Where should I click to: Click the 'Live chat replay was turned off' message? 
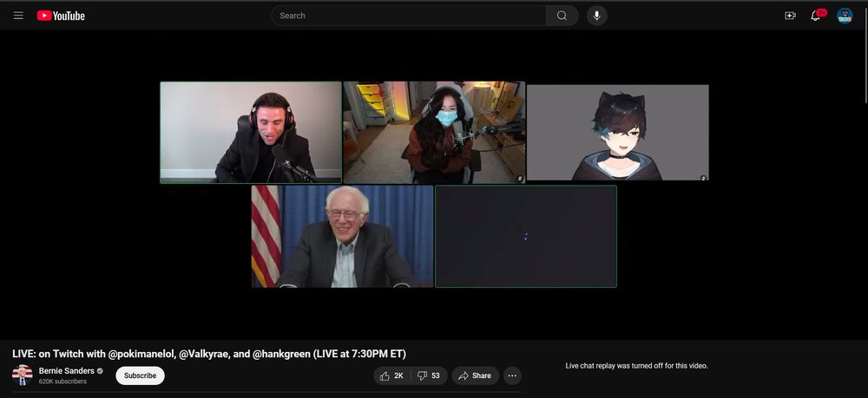coord(636,365)
